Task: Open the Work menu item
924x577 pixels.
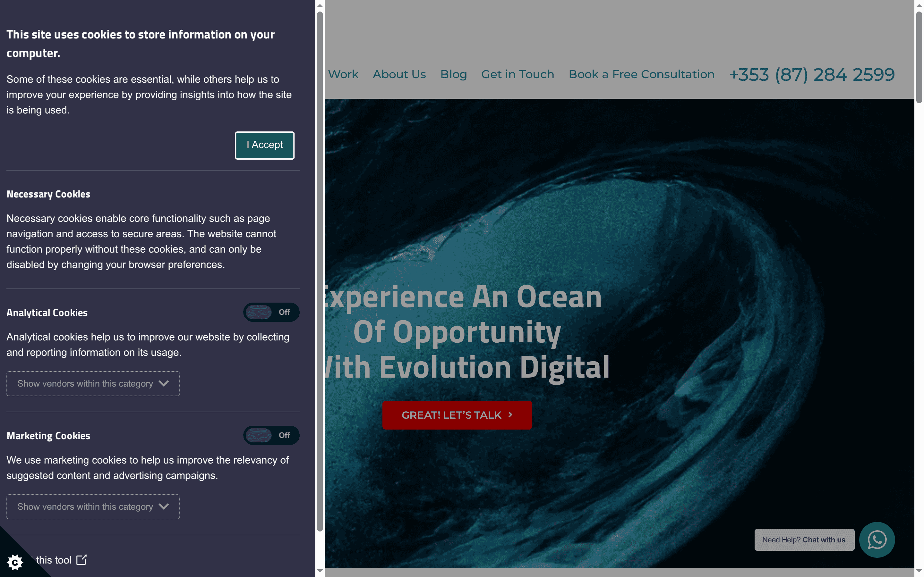Action: (343, 74)
